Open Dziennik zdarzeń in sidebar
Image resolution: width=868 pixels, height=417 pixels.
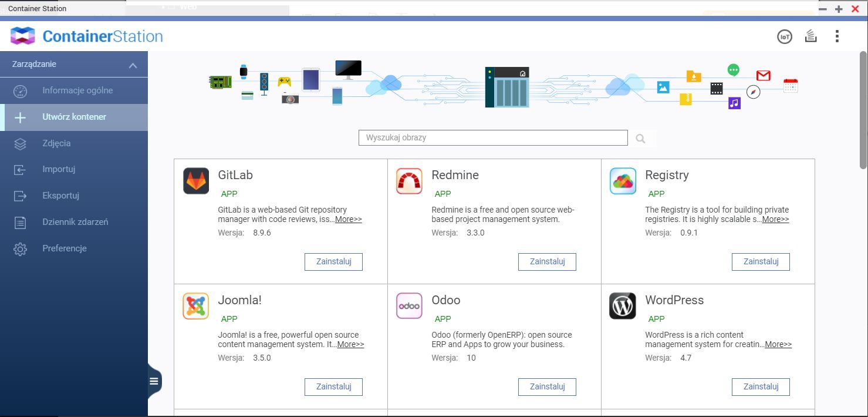tap(74, 222)
